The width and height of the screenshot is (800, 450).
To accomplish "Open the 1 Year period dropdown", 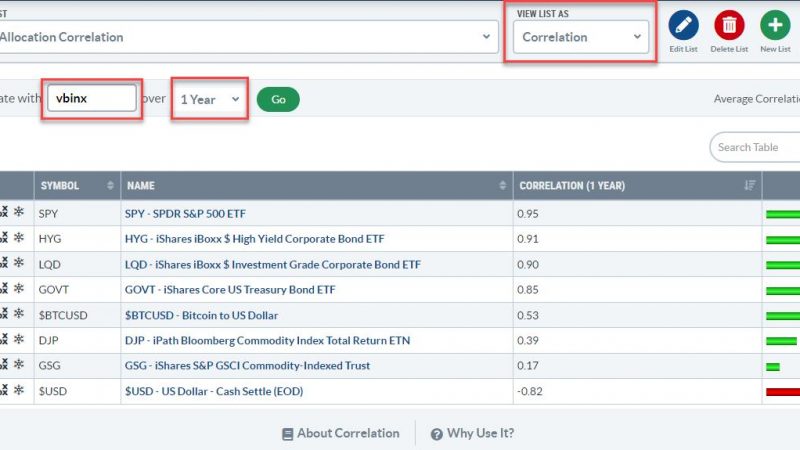I will tap(210, 99).
